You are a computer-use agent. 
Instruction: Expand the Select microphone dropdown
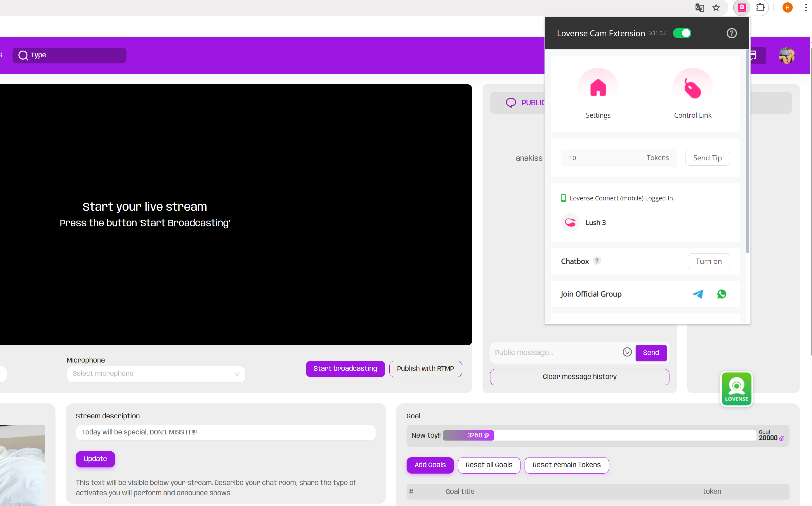tap(156, 374)
